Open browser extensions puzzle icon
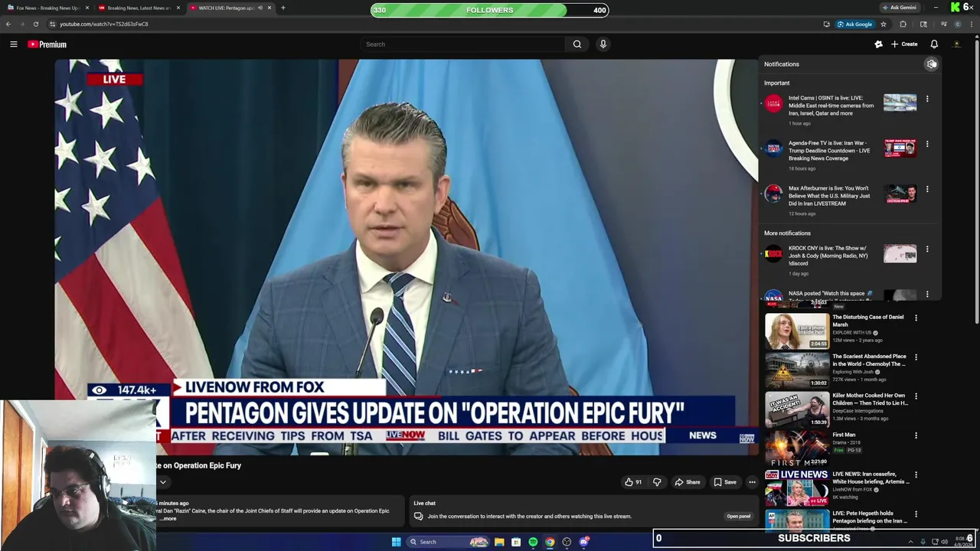The width and height of the screenshot is (980, 551). [903, 24]
